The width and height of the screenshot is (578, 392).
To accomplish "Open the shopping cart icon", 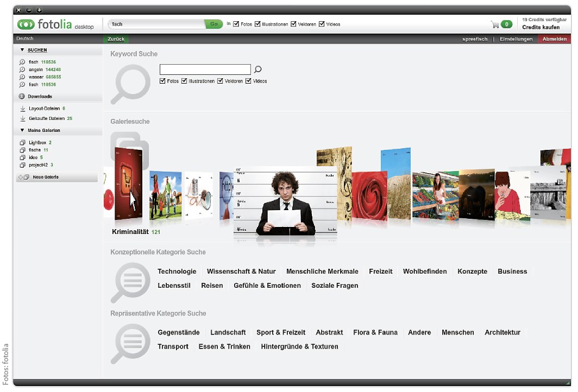I will (495, 24).
